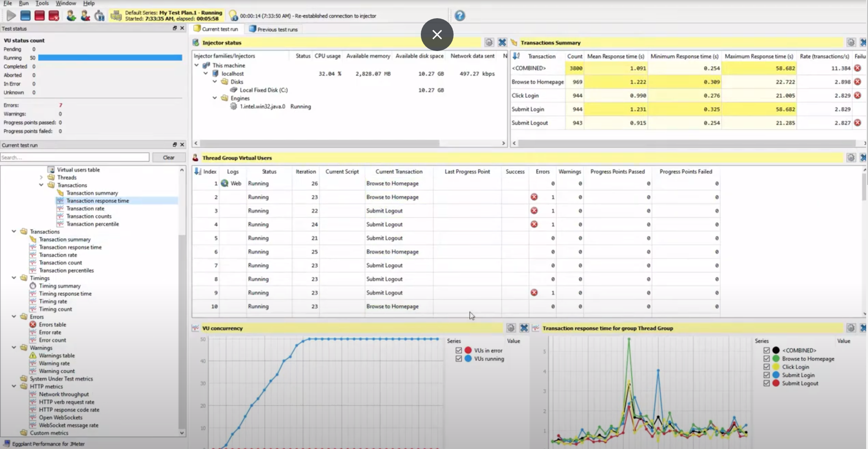Click the red Stop test icon
The height and width of the screenshot is (449, 868).
40,16
